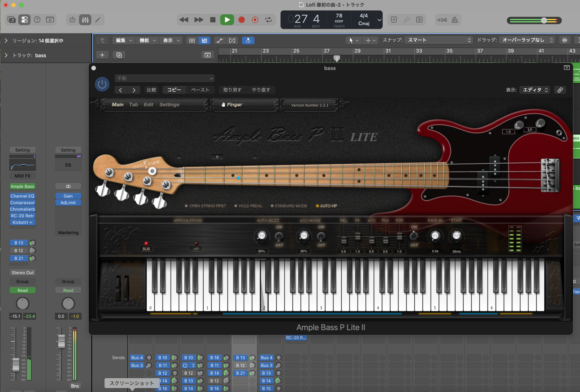Toggle OPEN STRING FIRST option
This screenshot has width=580, height=392.
tap(205, 206)
